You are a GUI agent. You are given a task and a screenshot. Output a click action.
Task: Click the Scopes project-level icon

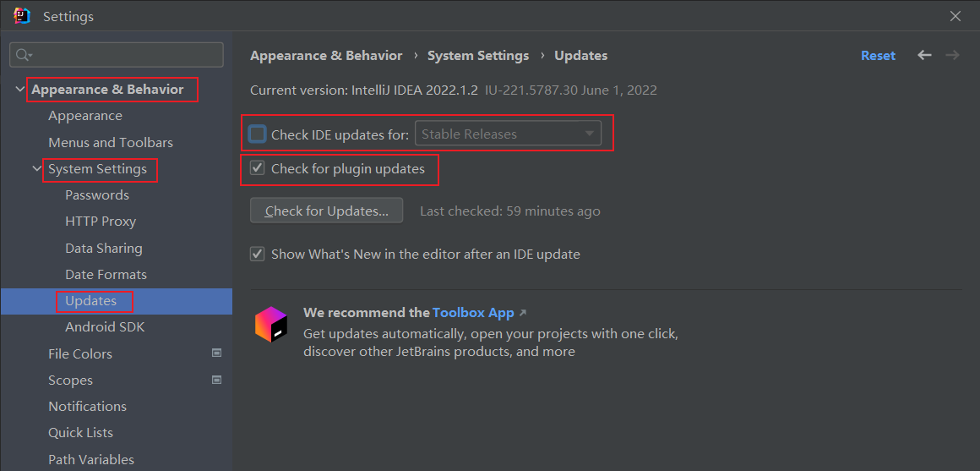click(x=216, y=380)
